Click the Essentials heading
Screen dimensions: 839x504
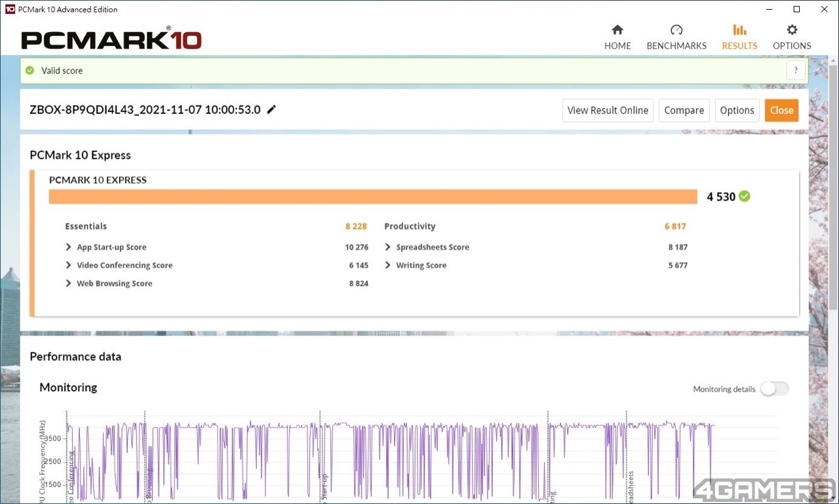pos(86,226)
